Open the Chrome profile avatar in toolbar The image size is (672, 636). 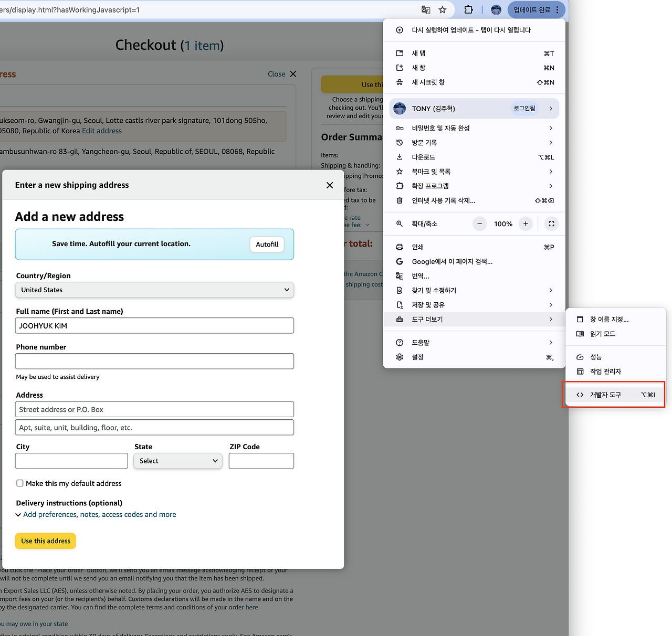click(x=496, y=10)
